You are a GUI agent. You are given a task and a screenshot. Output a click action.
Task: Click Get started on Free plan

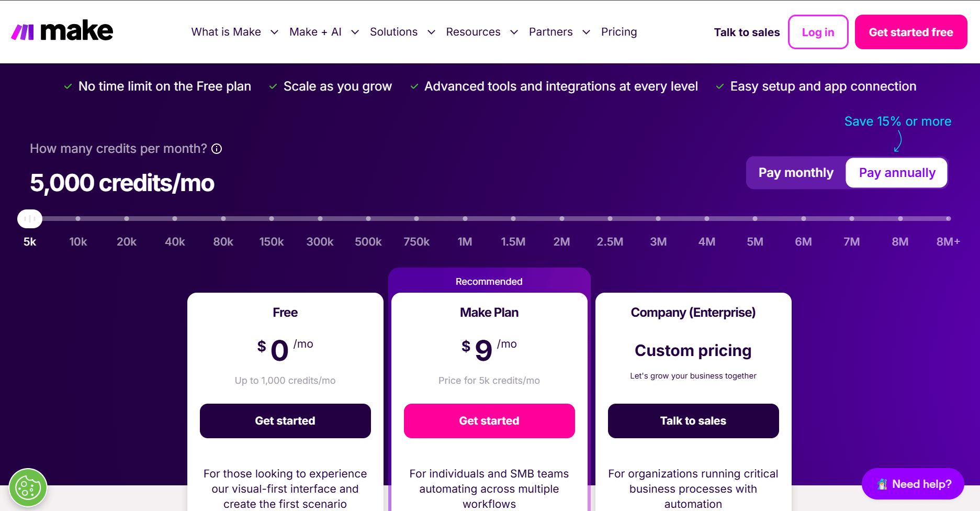coord(285,421)
